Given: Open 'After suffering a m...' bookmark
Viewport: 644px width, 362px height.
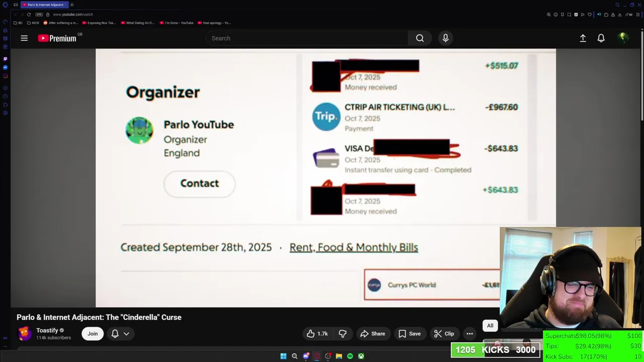Looking at the screenshot, I should tap(61, 23).
